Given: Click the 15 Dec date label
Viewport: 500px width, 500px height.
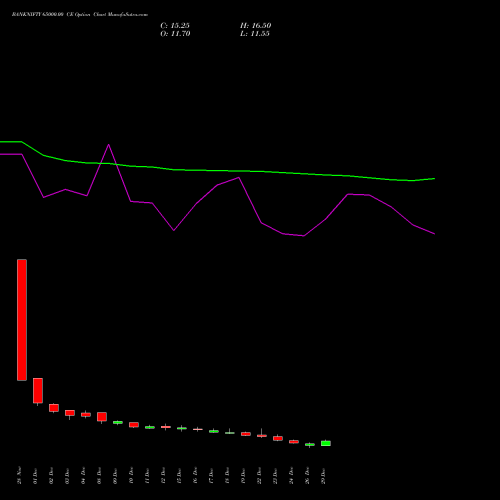Looking at the screenshot, I should [179, 476].
